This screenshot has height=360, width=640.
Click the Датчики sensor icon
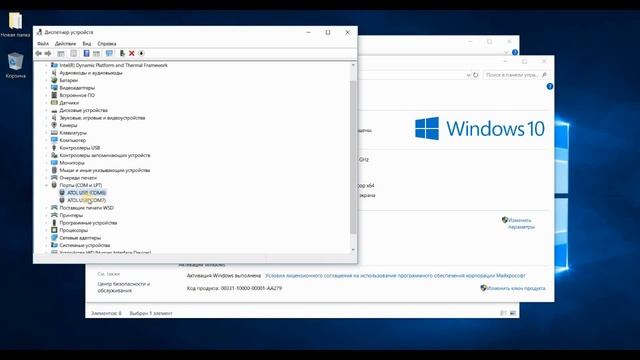(54, 102)
